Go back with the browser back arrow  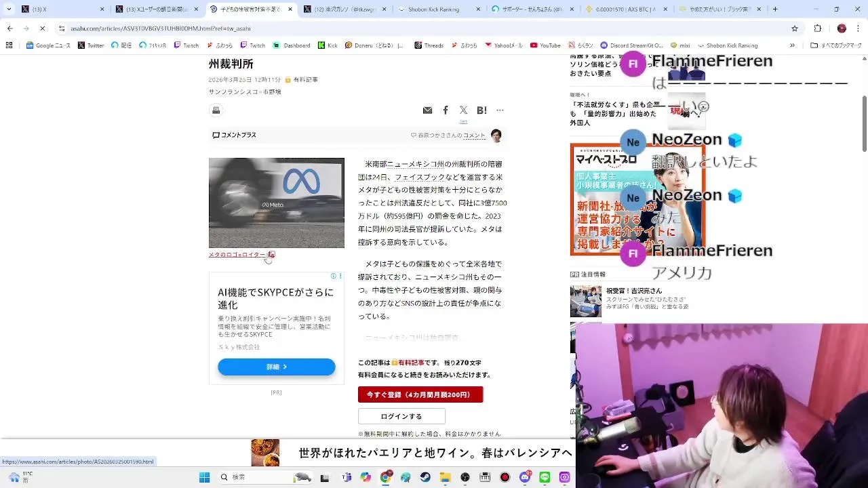pyautogui.click(x=9, y=28)
